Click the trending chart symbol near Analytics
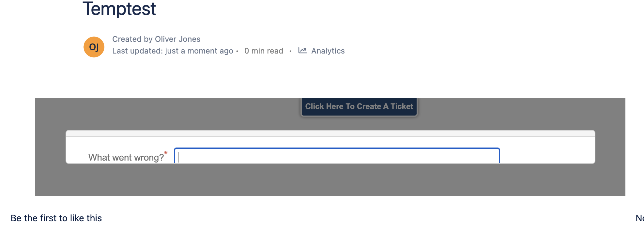 [302, 50]
